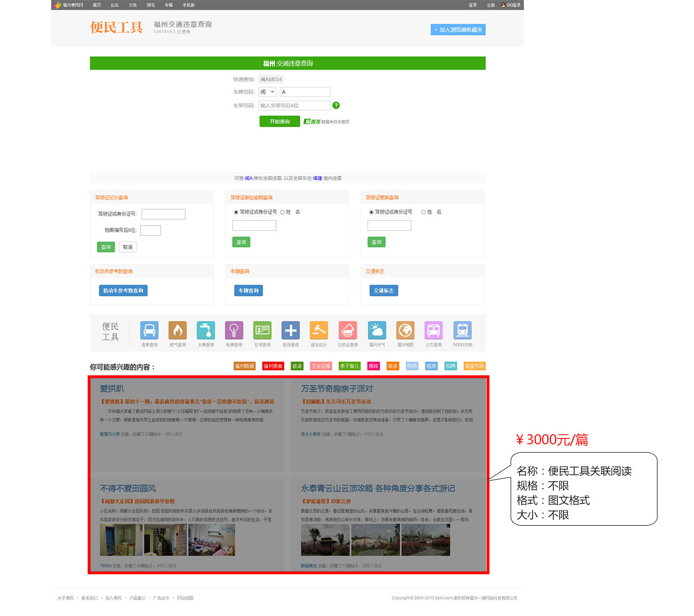Image resolution: width=694 pixels, height=616 pixels.
Task: Click the orange 装修 tag
Action: 392,366
